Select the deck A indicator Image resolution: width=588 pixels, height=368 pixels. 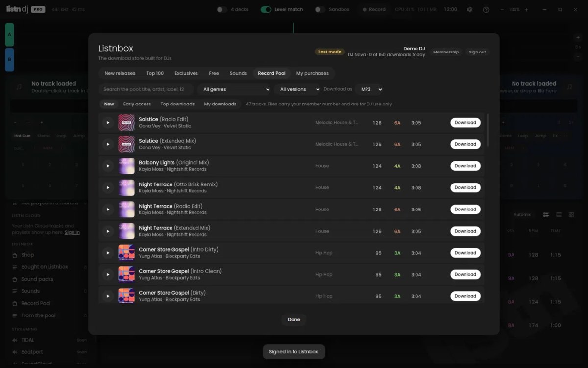(x=9, y=34)
